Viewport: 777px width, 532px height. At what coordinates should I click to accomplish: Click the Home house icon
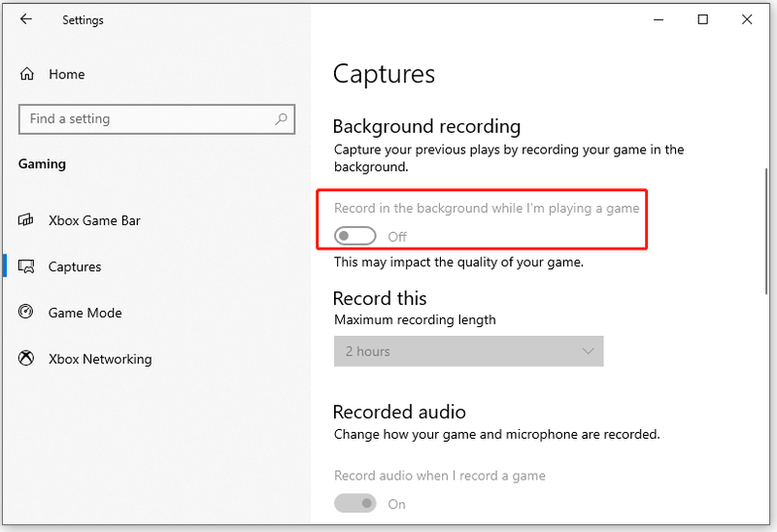(x=27, y=75)
